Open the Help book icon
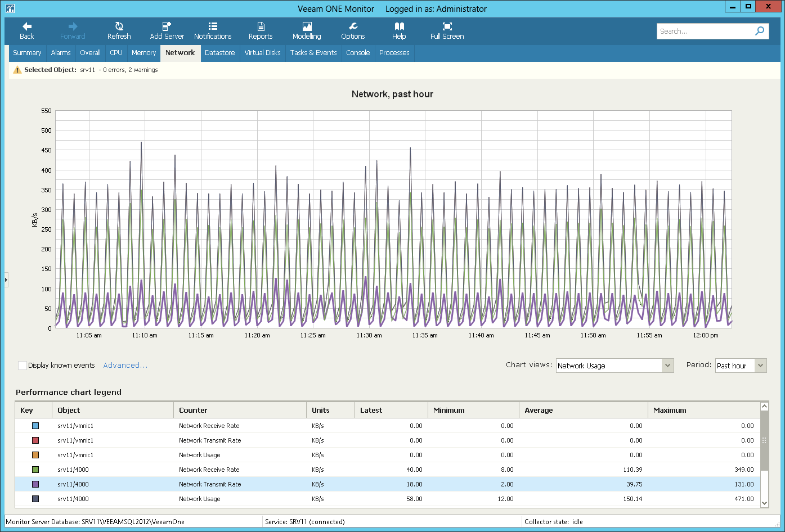The height and width of the screenshot is (532, 785). tap(399, 26)
